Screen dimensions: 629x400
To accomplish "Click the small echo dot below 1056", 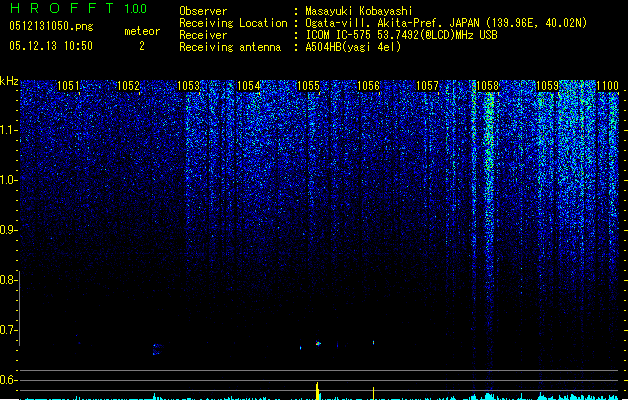I will coord(373,343).
